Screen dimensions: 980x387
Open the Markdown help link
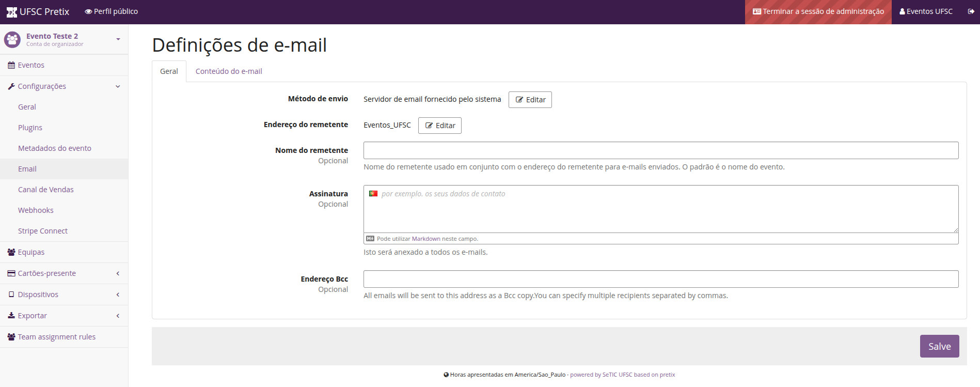click(x=426, y=239)
